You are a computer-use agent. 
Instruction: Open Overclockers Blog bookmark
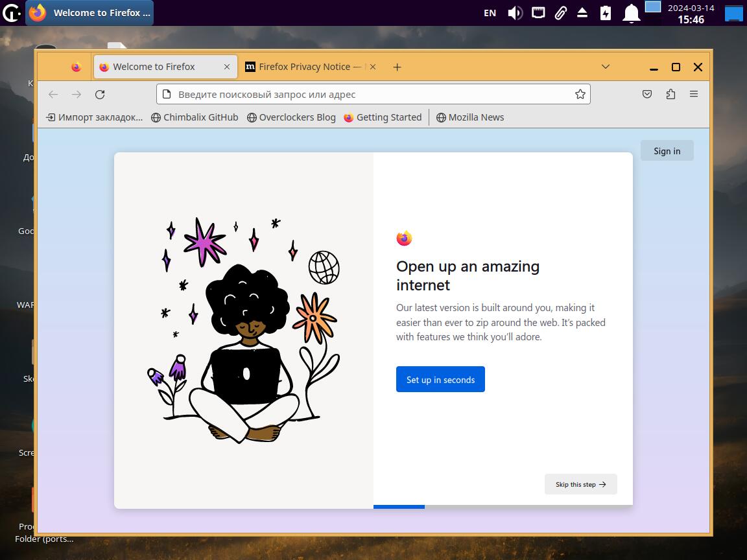point(291,117)
